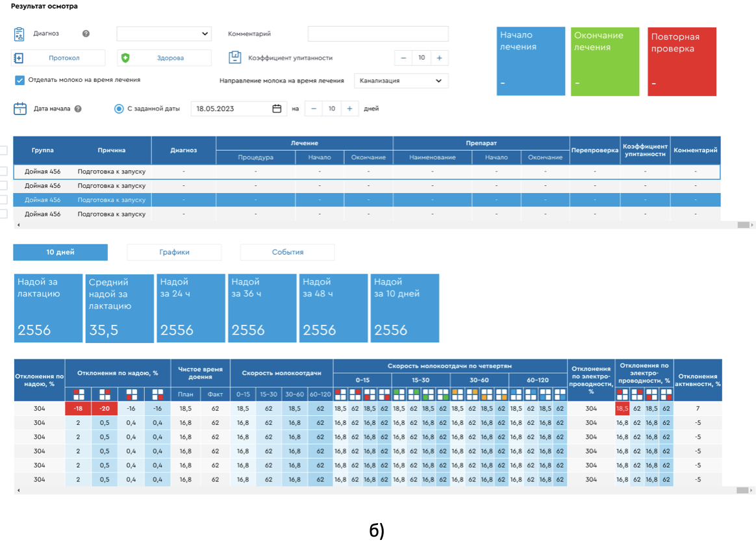Increase number of days with plus
The width and height of the screenshot is (756, 551).
point(349,109)
